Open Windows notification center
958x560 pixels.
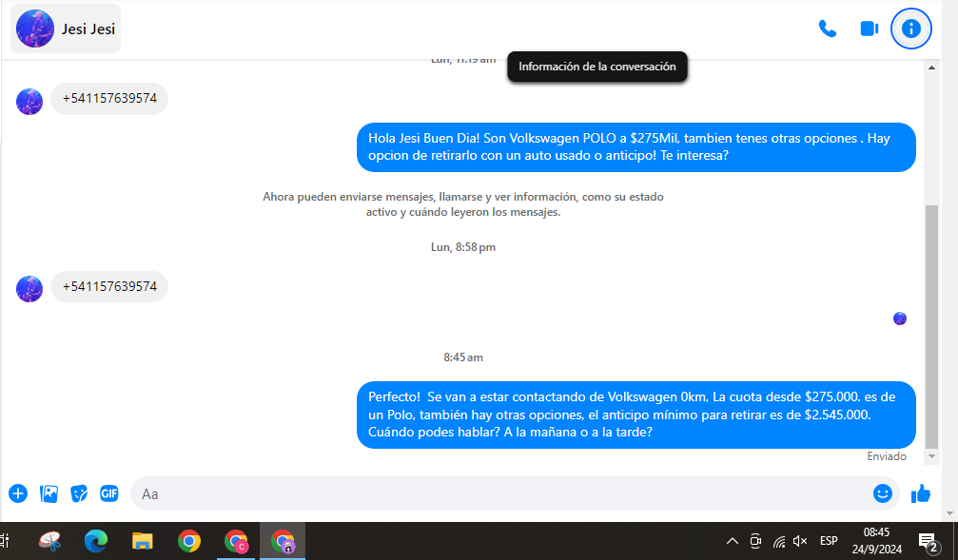(928, 542)
